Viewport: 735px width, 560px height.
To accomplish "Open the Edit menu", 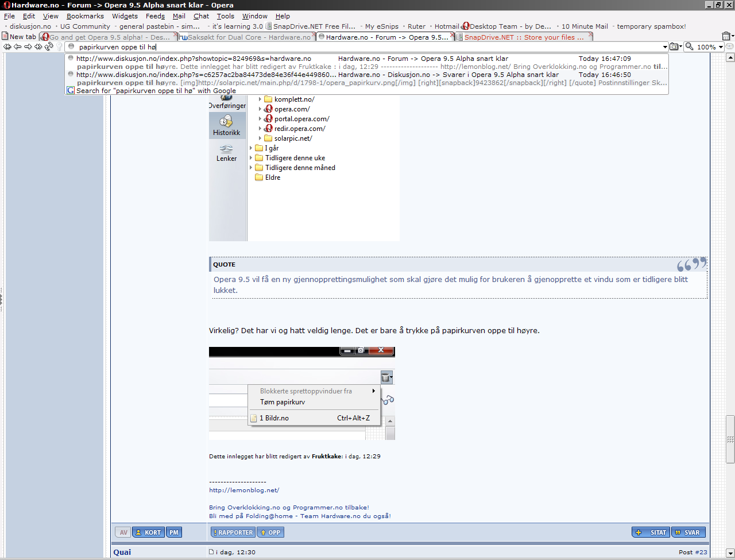I will (x=29, y=16).
